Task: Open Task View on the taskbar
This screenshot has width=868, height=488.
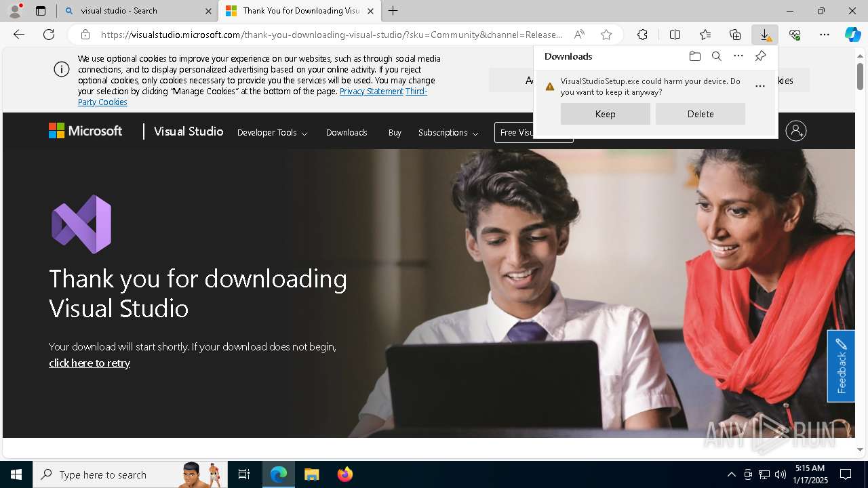Action: pyautogui.click(x=244, y=474)
